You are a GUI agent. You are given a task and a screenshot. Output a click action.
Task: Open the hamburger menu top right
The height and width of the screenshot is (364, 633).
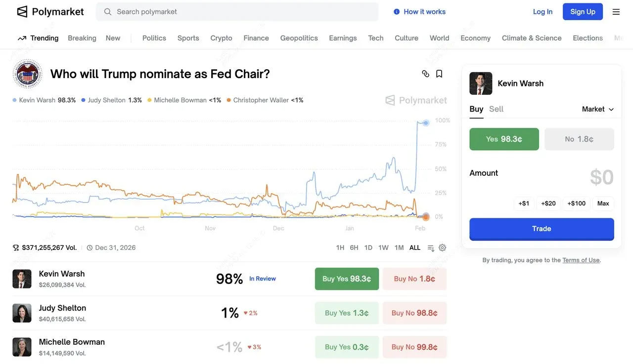616,11
